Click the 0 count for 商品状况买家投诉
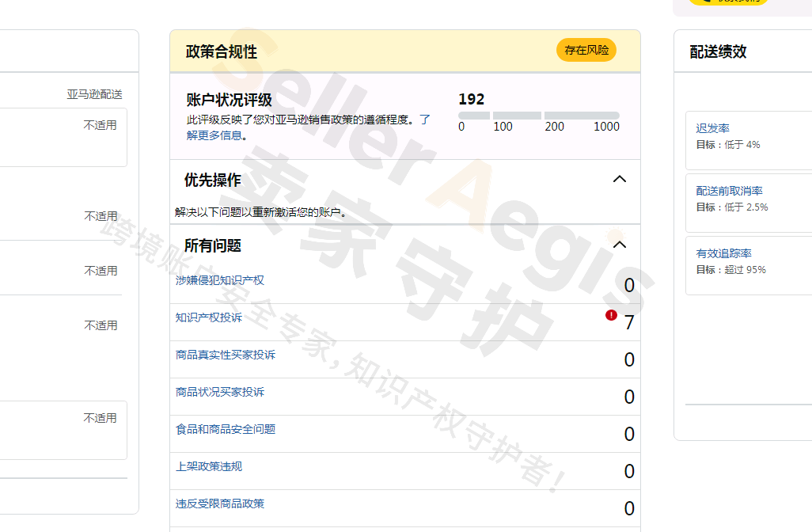The image size is (812, 532). (629, 397)
